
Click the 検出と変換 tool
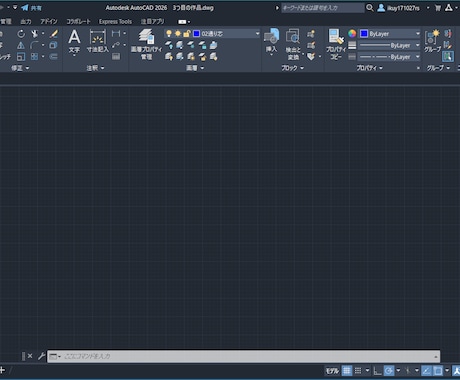click(293, 44)
